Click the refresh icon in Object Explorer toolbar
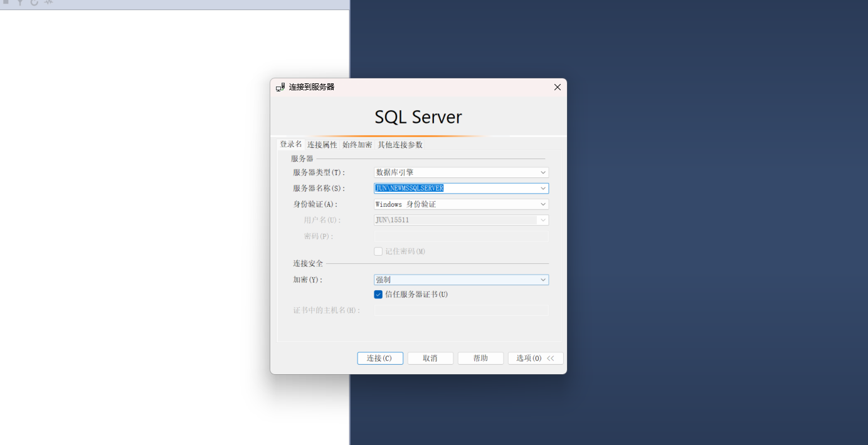The image size is (868, 445). click(x=34, y=3)
